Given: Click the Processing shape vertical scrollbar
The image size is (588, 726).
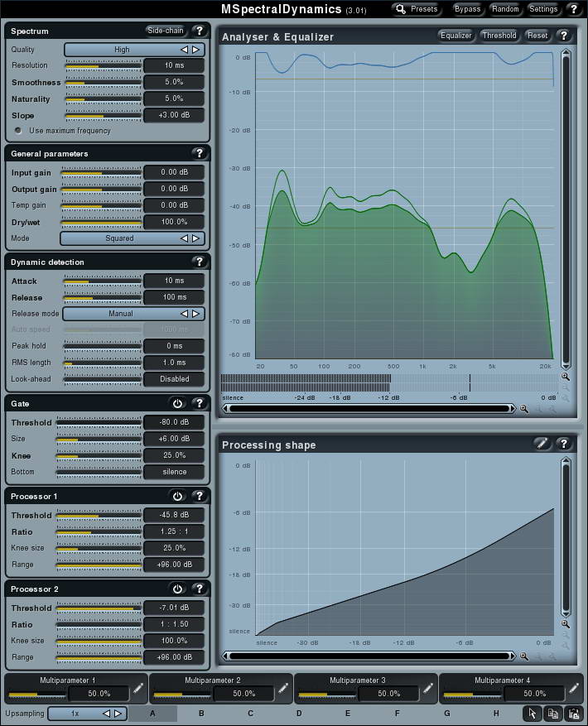Looking at the screenshot, I should coord(566,537).
